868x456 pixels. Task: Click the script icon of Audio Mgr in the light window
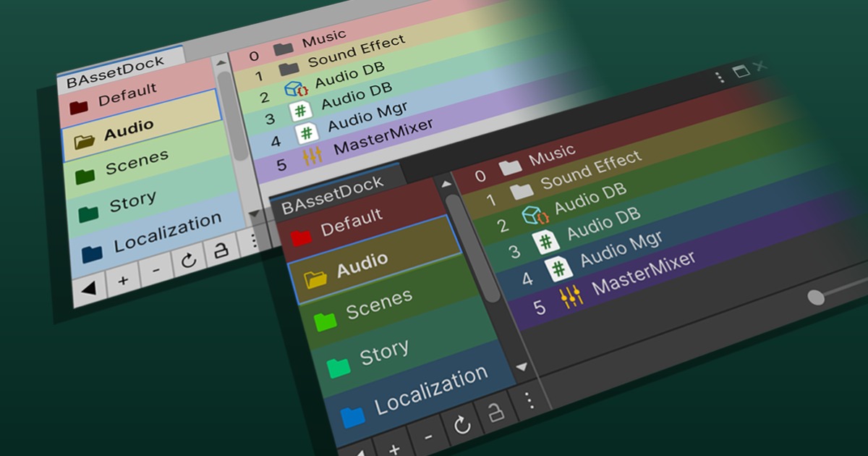307,133
